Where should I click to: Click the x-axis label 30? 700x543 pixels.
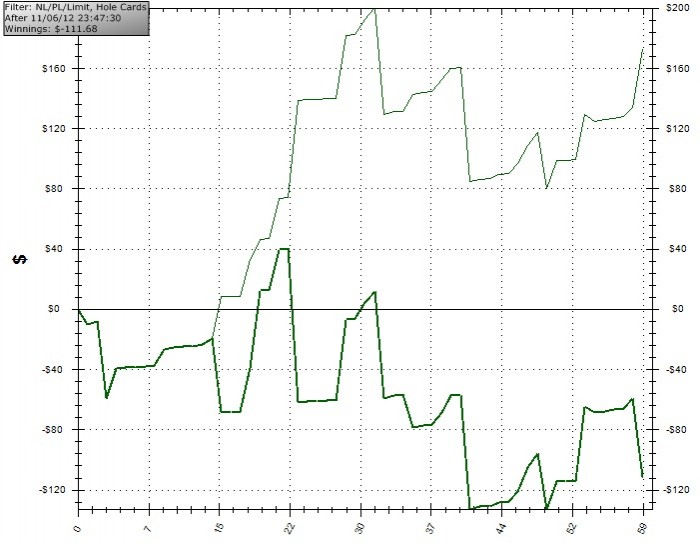pos(361,527)
